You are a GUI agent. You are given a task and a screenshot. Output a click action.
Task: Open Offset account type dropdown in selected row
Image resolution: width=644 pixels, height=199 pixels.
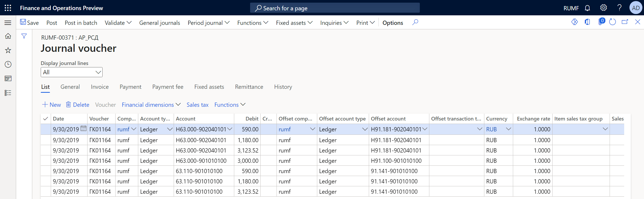pyautogui.click(x=365, y=129)
